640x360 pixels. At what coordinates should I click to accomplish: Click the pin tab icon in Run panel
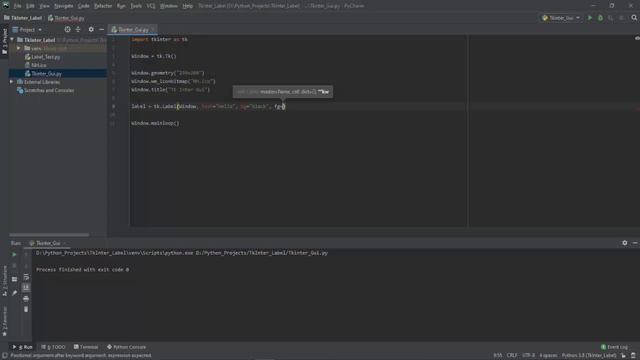coord(14,293)
